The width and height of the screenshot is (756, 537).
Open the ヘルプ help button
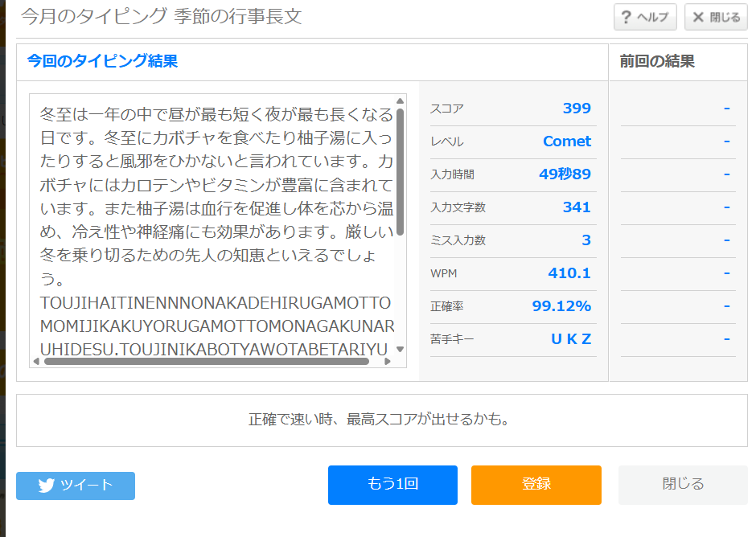645,17
